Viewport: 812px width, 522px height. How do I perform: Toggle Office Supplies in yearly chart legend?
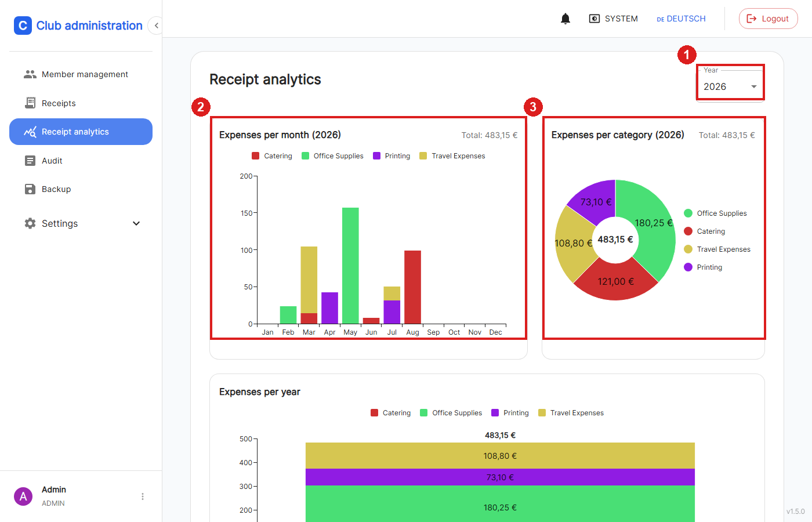(x=451, y=413)
